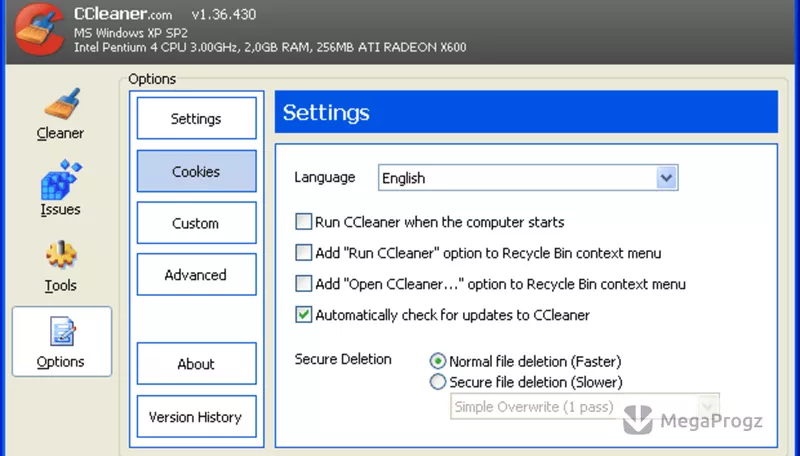Viewport: 800px width, 456px height.
Task: Select the Options section icon
Action: click(62, 341)
